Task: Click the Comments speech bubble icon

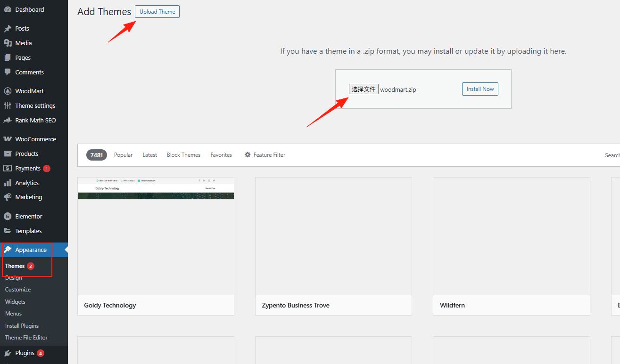Action: [x=8, y=72]
